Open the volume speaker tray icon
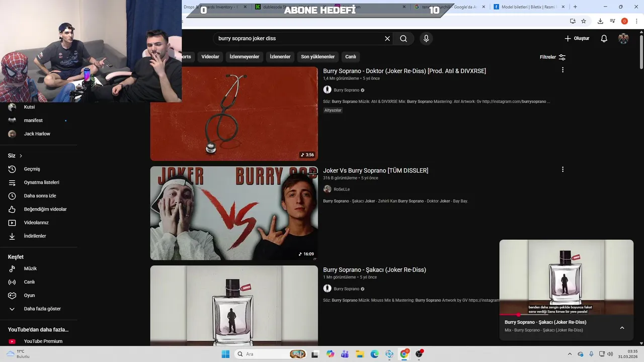Image resolution: width=644 pixels, height=362 pixels. 610,354
